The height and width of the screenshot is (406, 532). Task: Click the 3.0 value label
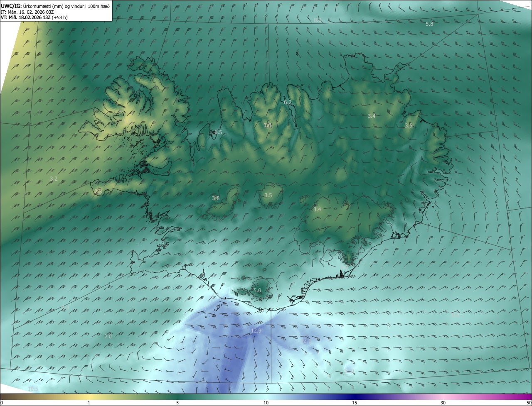click(267, 125)
